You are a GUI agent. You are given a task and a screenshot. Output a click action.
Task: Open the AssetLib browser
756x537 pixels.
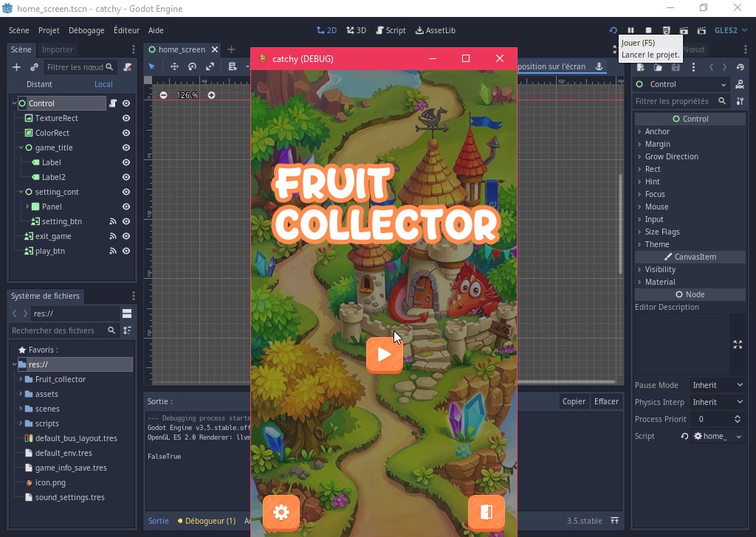pyautogui.click(x=434, y=30)
